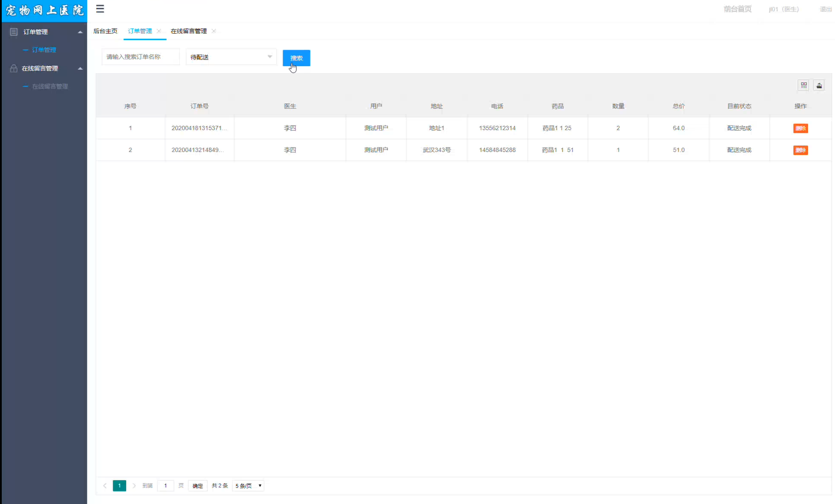Open the 5条/页 page size dropdown
The height and width of the screenshot is (504, 835).
click(x=249, y=486)
